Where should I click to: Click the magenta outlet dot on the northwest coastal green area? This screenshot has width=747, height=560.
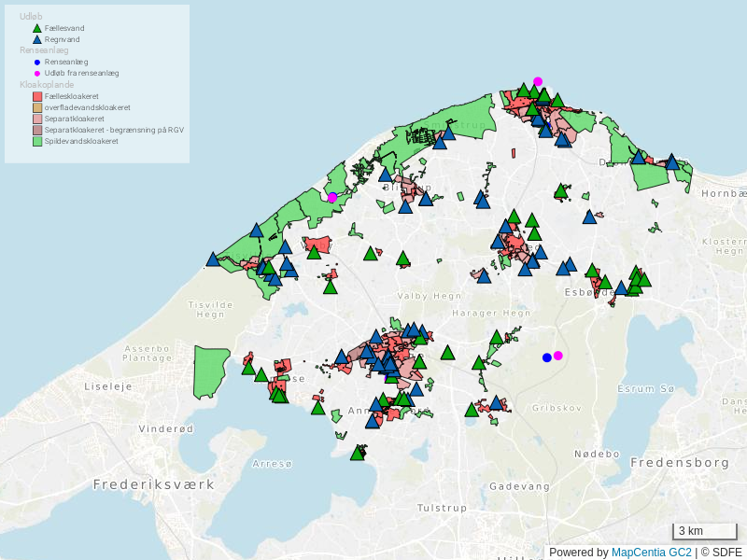332,197
